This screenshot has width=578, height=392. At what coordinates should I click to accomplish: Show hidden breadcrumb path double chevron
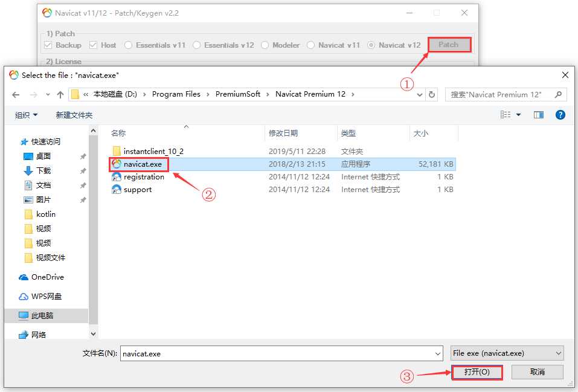point(86,94)
